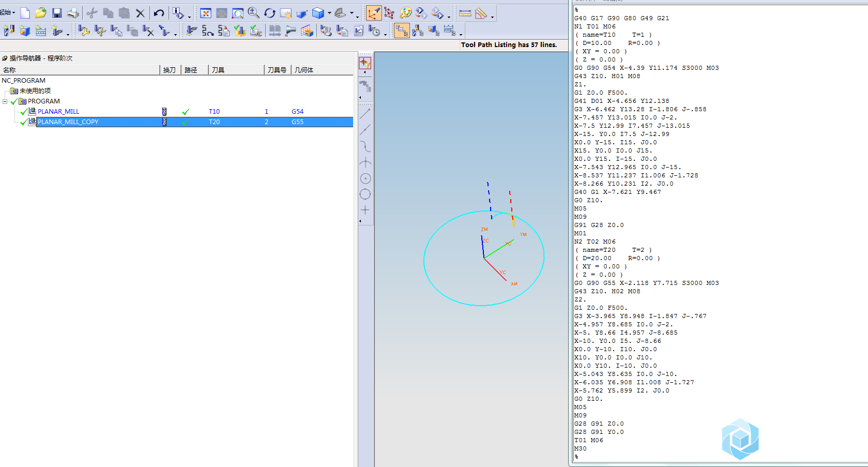Click the 路径 column header
The width and height of the screenshot is (868, 467).
(194, 70)
